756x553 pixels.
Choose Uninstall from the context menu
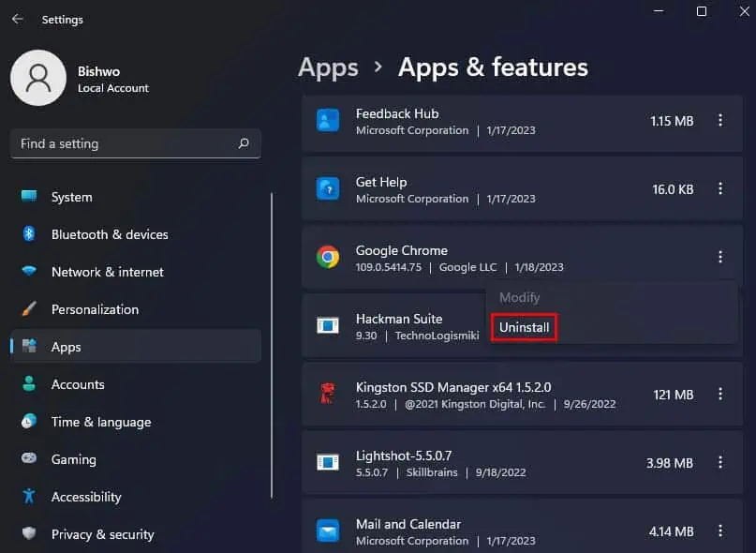pos(524,328)
